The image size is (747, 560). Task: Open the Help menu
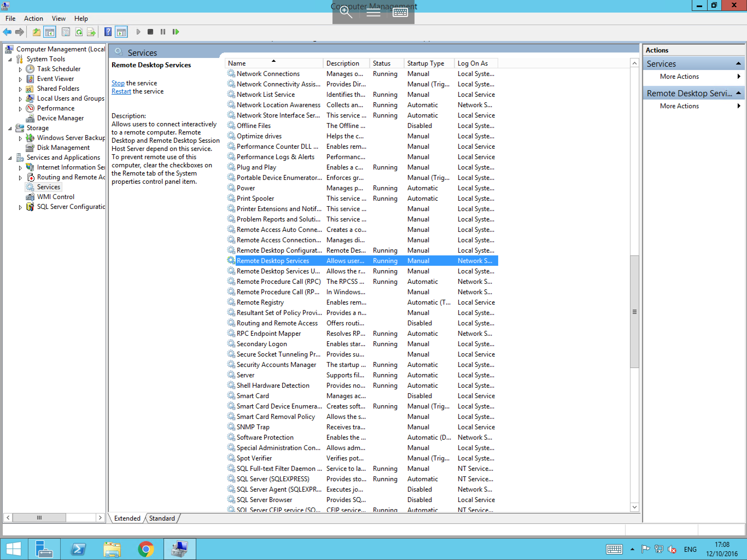click(x=81, y=19)
